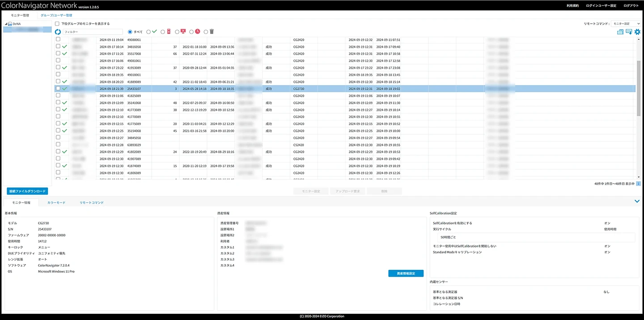The height and width of the screenshot is (320, 644).
Task: Click the 使用時間 value 14712
Action: tap(42, 241)
